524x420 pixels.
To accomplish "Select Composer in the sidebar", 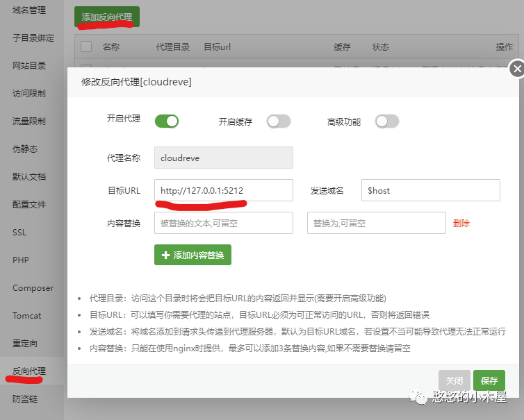I will [x=33, y=288].
